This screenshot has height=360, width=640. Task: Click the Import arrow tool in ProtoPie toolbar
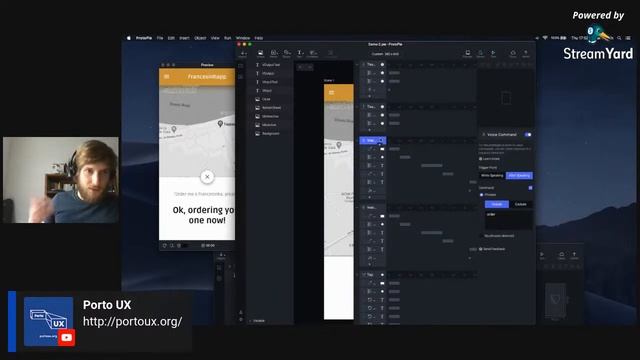[243, 53]
